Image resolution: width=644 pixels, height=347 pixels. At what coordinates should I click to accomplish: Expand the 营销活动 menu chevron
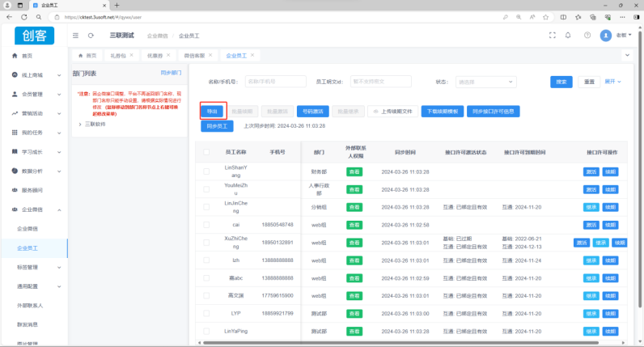point(59,114)
